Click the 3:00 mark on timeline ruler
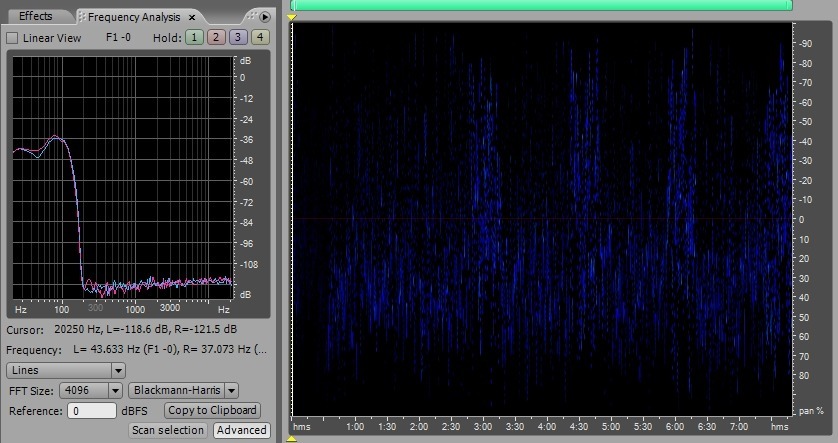838x443 pixels. pos(483,426)
